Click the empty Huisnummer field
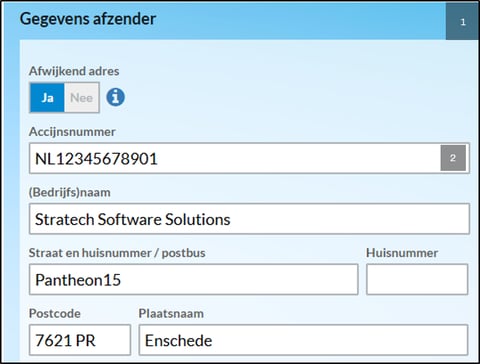Screen dimensions: 480x364 [417, 279]
